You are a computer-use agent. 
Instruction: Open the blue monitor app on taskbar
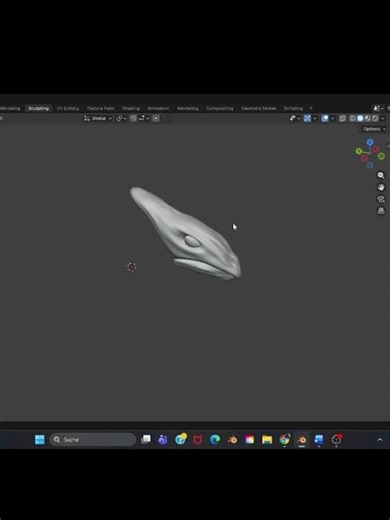tap(319, 440)
